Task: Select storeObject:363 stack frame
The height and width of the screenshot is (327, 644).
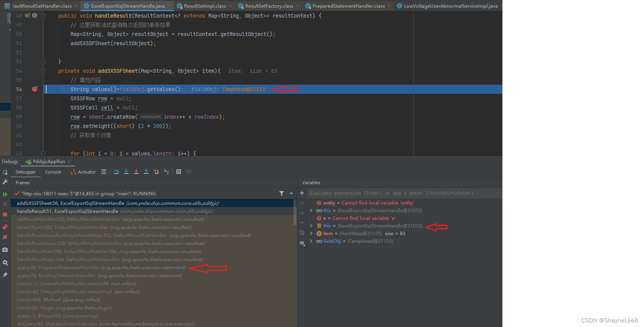Action: [153, 227]
